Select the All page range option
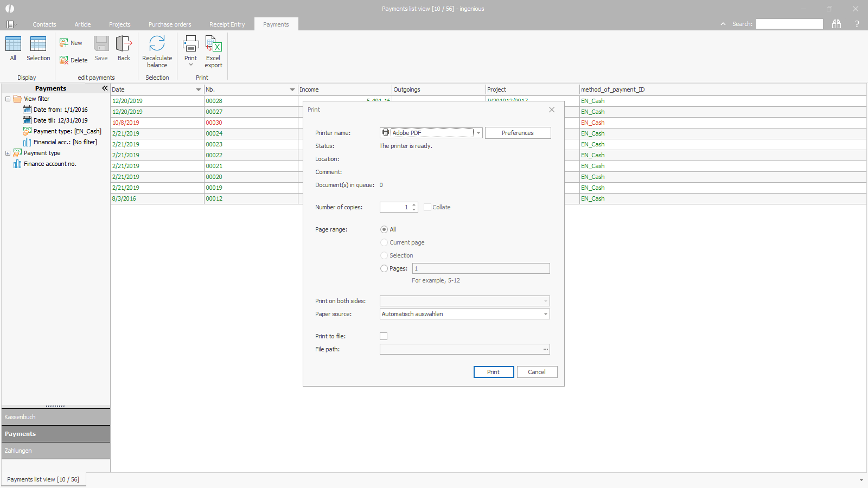 click(384, 229)
